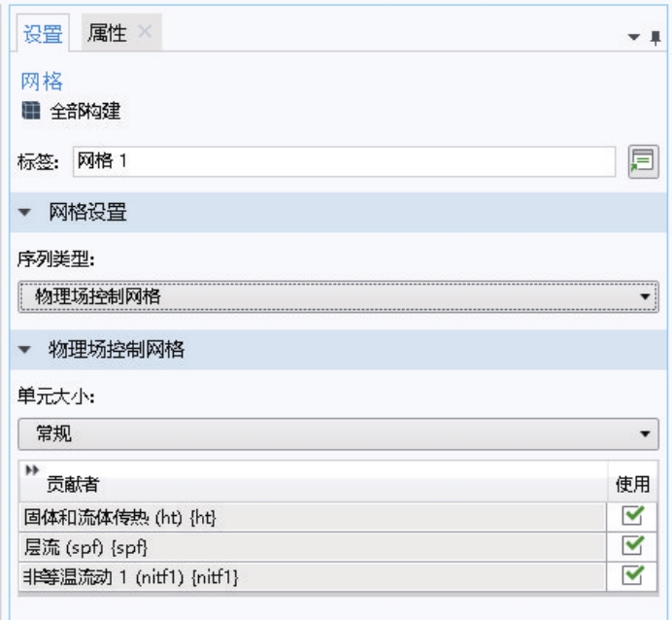Collapse the 物理场控制网格 section header
The image size is (672, 620).
pos(30,350)
